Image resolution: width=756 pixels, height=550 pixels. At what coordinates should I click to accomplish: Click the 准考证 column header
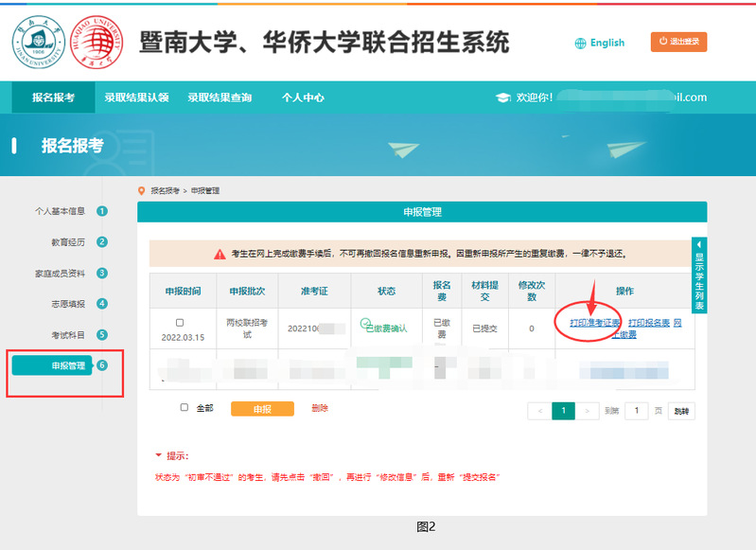tap(314, 291)
